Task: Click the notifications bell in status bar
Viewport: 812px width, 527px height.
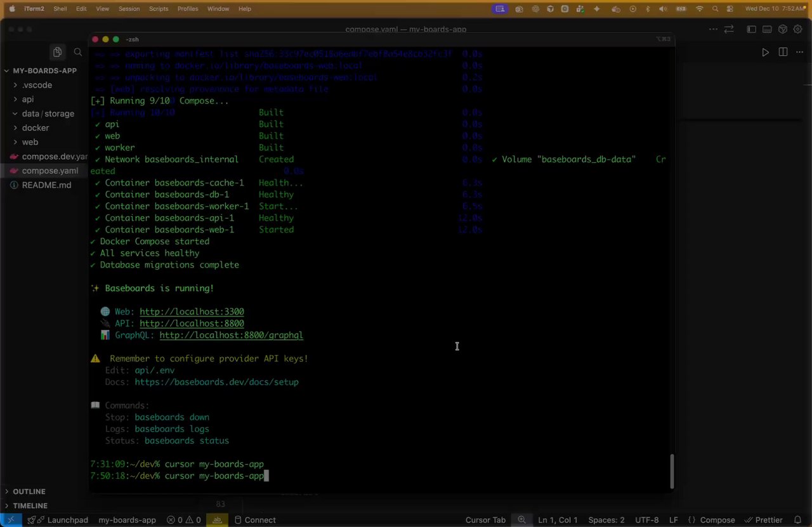Action: 797,520
